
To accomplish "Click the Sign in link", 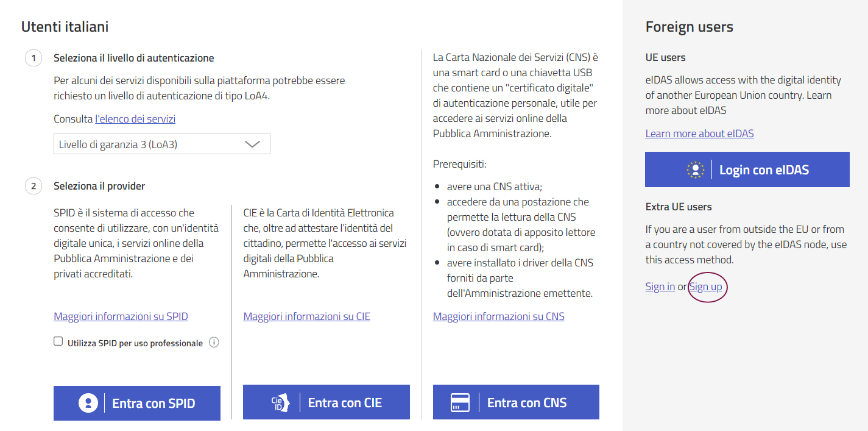I will coord(660,287).
